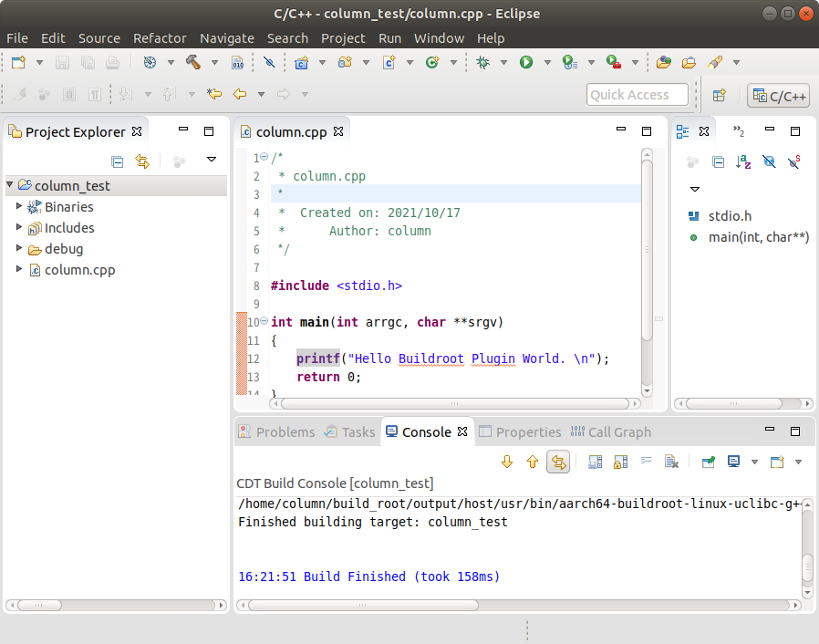Click the Open Element binary icon
Viewport: 819px width, 644px height.
[x=238, y=63]
